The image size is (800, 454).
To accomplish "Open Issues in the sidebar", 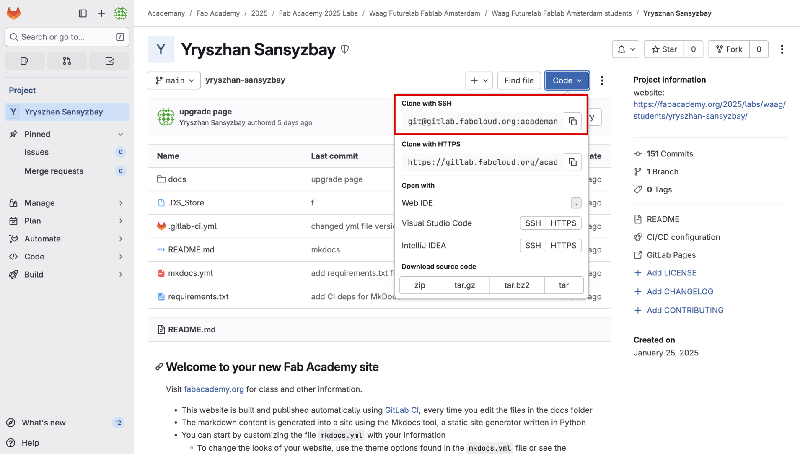I will tap(37, 152).
